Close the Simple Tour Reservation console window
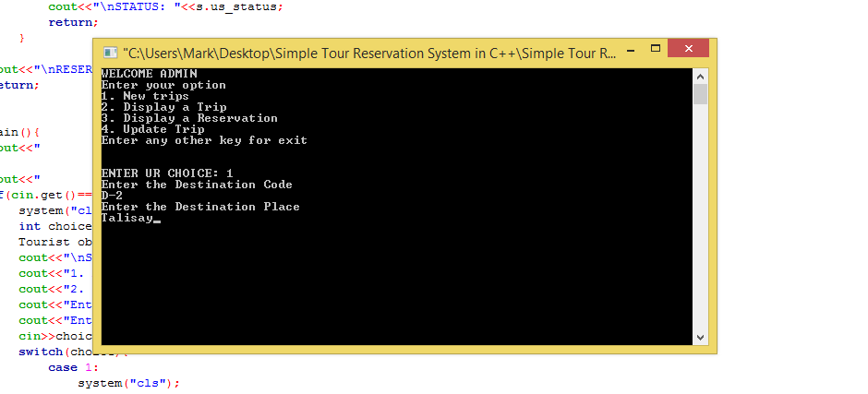This screenshot has width=868, height=394. click(688, 48)
